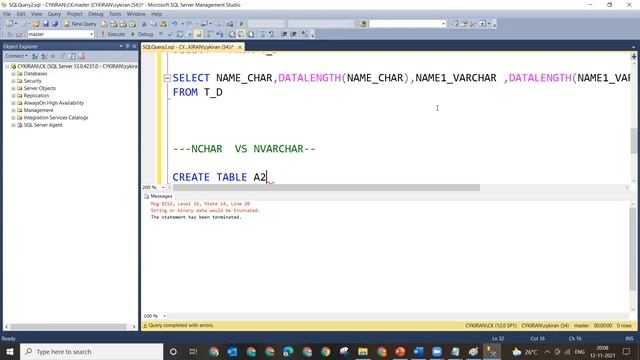
Task: Click the Paste icon in toolbar
Action: coord(163,24)
